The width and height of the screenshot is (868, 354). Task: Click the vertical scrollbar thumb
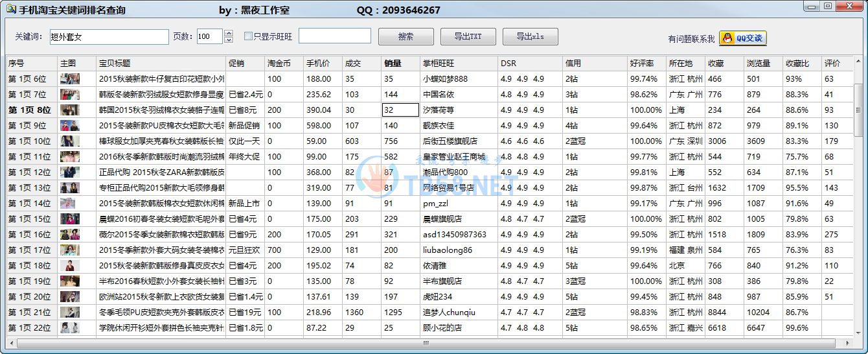click(858, 110)
